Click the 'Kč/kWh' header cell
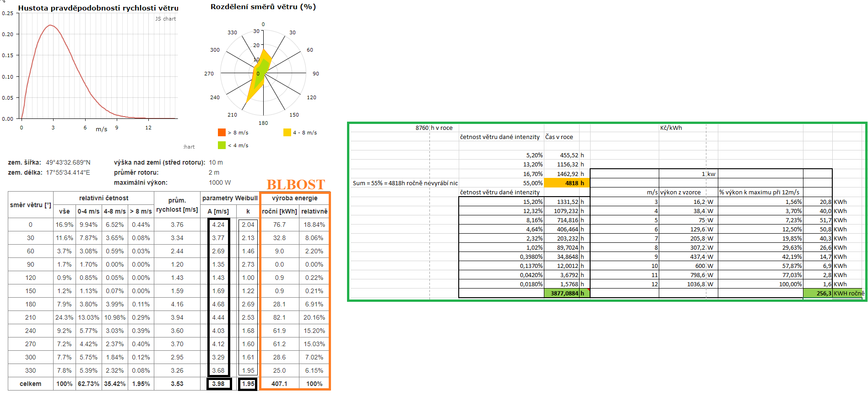 click(x=671, y=128)
